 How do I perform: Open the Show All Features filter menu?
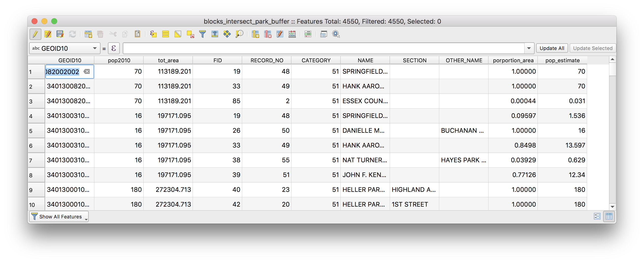(x=59, y=217)
